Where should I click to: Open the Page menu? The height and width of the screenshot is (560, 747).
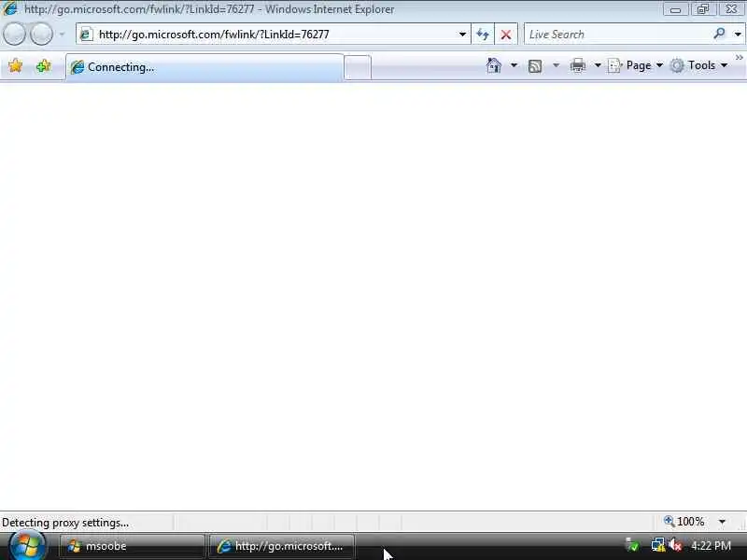pyautogui.click(x=636, y=65)
